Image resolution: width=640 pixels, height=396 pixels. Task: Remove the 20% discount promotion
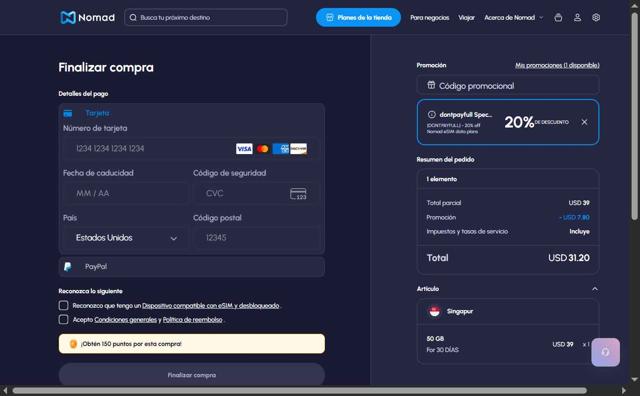pos(584,122)
